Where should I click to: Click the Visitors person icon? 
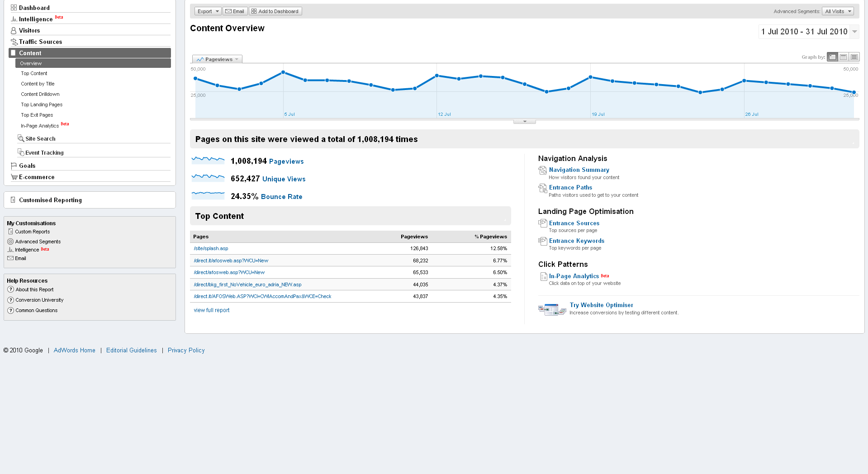click(14, 30)
